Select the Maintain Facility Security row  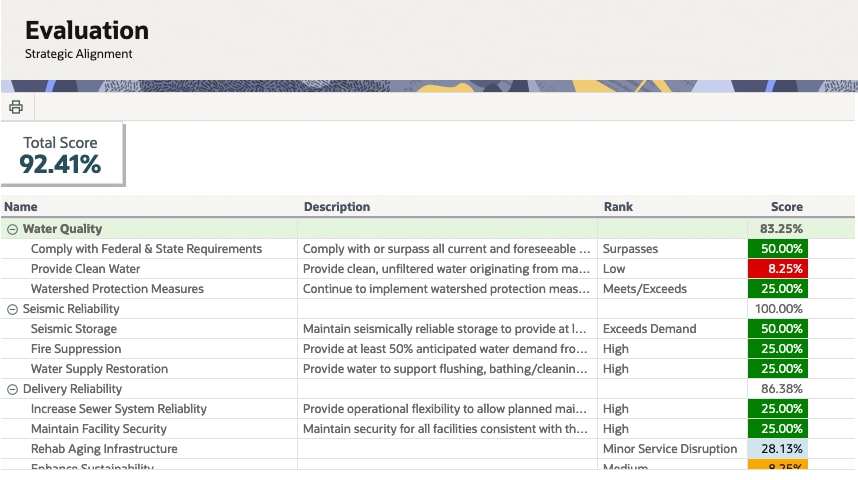point(99,429)
